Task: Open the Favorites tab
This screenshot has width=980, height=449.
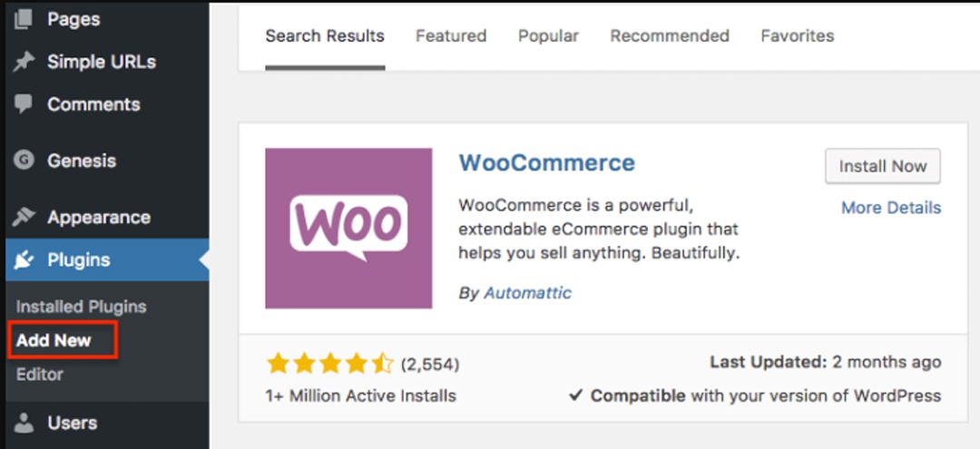Action: [x=797, y=36]
